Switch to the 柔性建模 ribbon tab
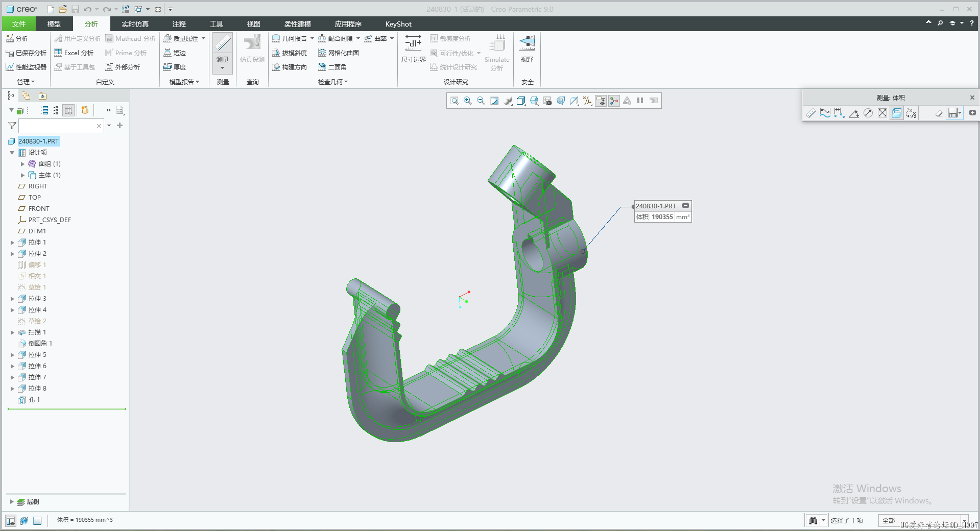This screenshot has width=980, height=531. click(x=298, y=24)
